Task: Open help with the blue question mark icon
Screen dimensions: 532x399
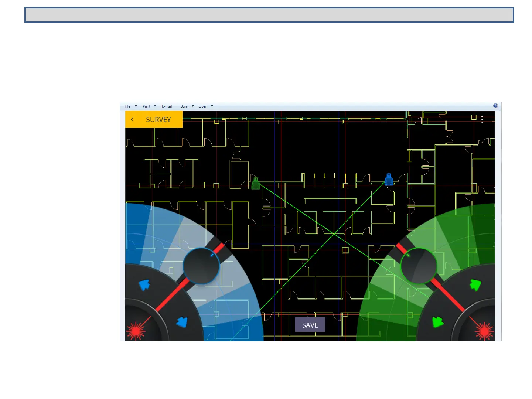Action: point(495,106)
